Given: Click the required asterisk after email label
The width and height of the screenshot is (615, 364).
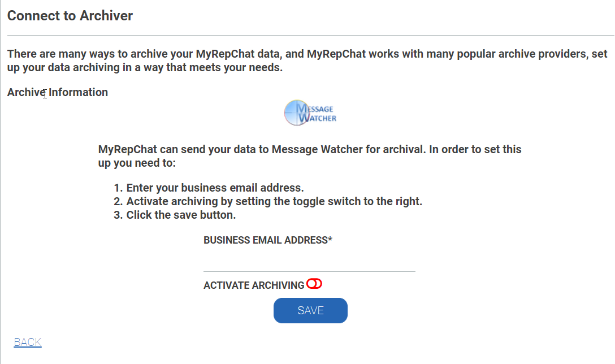Looking at the screenshot, I should [x=330, y=239].
